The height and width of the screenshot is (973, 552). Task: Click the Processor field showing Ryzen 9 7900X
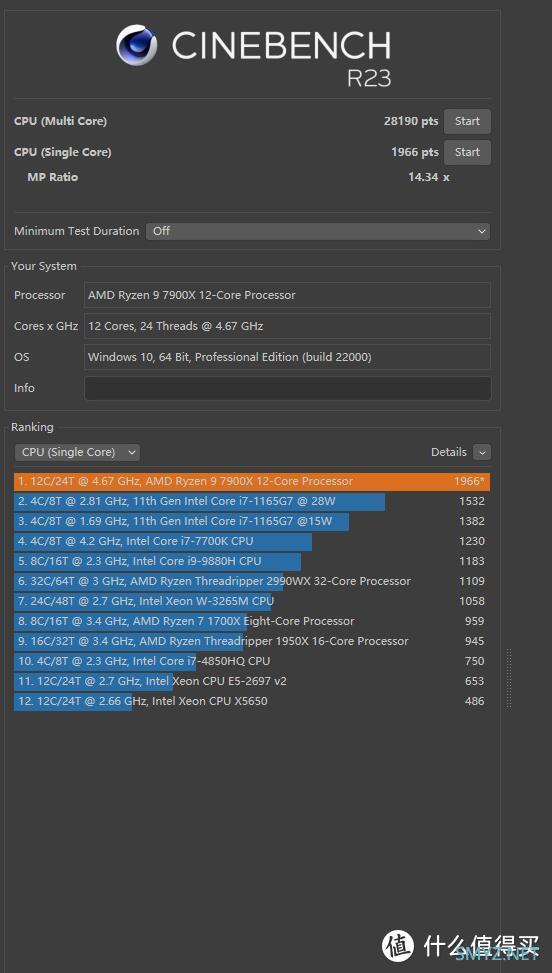tap(288, 295)
